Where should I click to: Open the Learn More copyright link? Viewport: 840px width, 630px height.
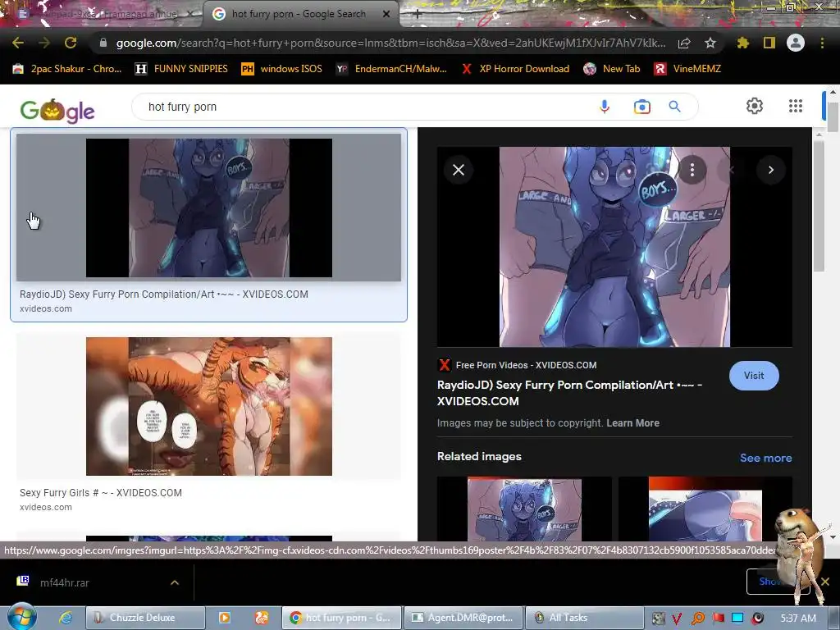(632, 423)
